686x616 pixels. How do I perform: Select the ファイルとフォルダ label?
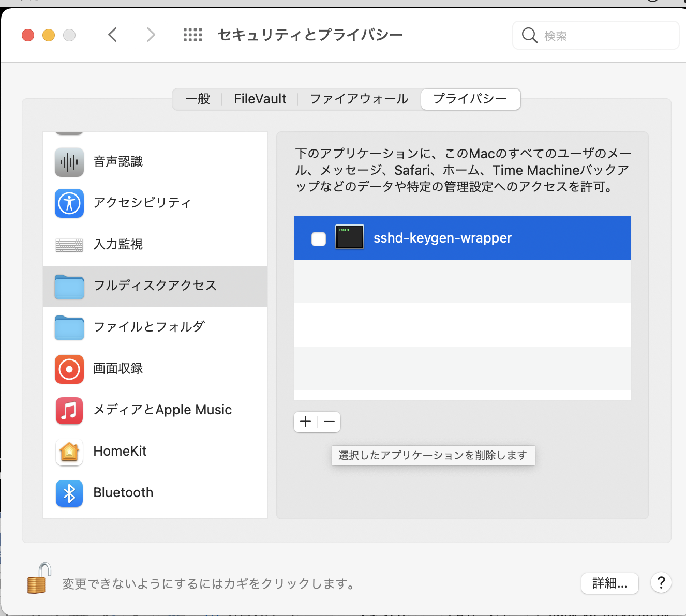tap(149, 327)
